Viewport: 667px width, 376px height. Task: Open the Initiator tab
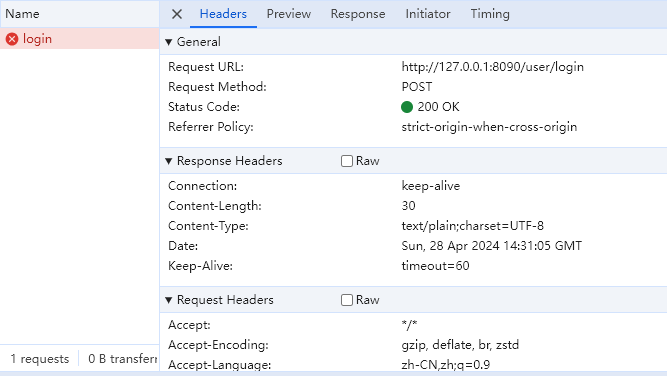pyautogui.click(x=428, y=14)
